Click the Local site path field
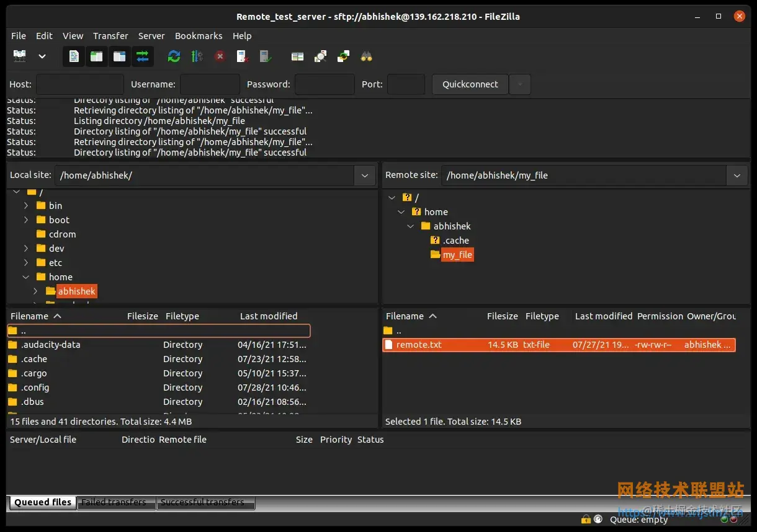This screenshot has height=532, width=757. coord(205,175)
